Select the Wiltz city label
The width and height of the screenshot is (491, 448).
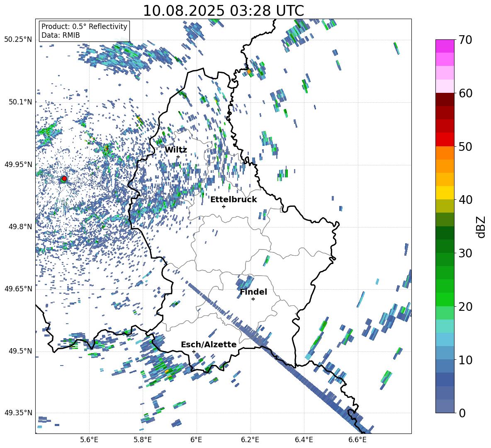(x=176, y=150)
